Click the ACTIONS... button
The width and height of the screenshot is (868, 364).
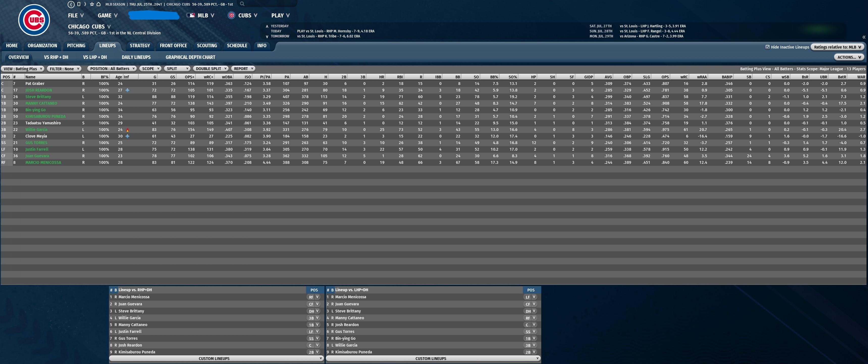point(849,57)
